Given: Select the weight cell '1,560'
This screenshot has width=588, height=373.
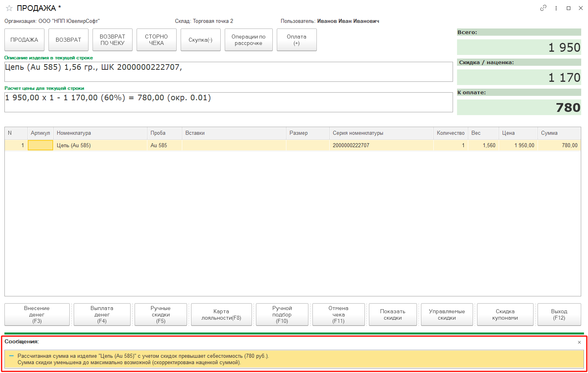Looking at the screenshot, I should click(x=483, y=145).
